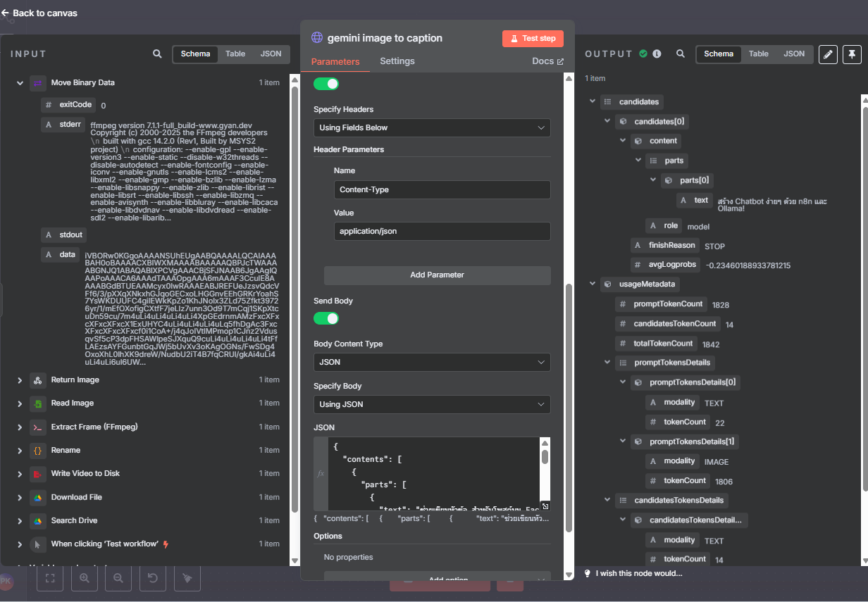Image resolution: width=868 pixels, height=602 pixels.
Task: Click the Search Drive Google Drive icon
Action: point(38,521)
